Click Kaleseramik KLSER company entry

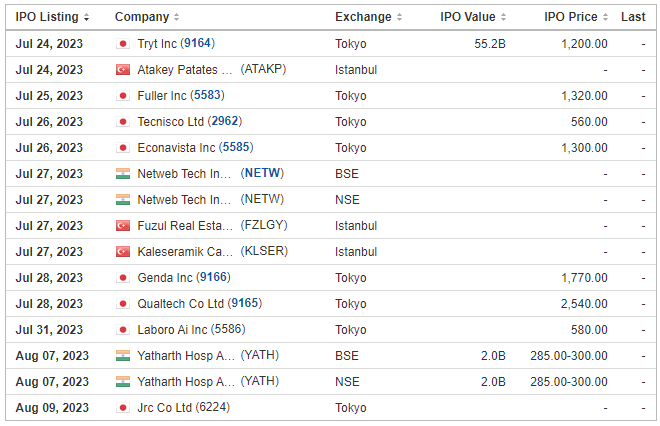[x=213, y=252]
